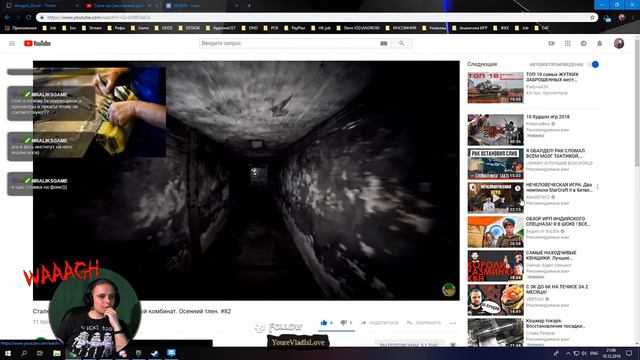Open the on-screen keyboard icon in search

click(x=384, y=43)
